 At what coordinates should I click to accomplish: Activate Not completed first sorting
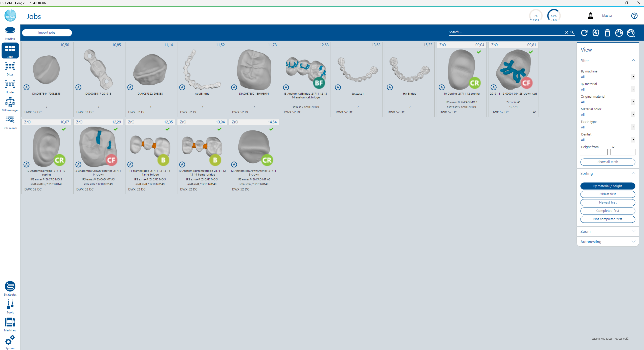608,219
